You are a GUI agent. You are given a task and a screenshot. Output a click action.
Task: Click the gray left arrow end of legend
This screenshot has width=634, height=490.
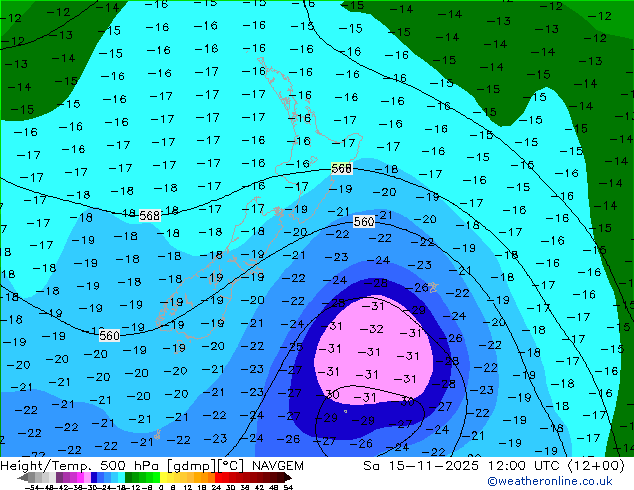(23, 478)
